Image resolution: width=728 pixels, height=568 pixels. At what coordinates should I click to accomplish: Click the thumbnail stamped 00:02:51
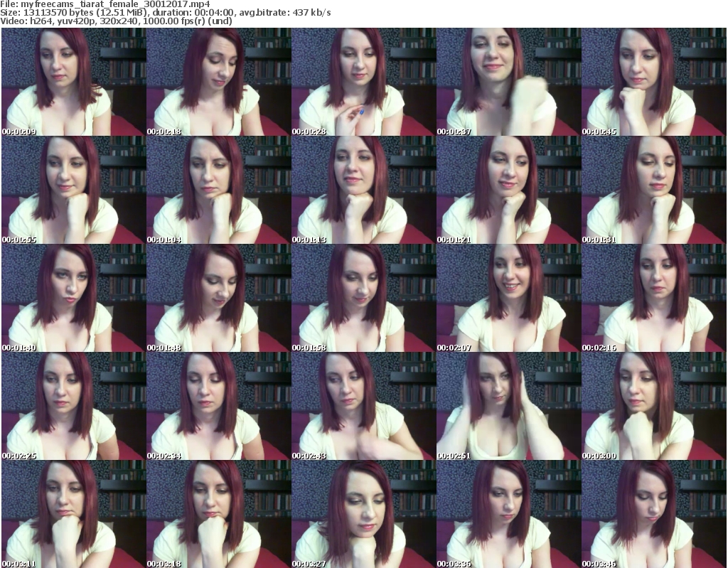pos(508,406)
